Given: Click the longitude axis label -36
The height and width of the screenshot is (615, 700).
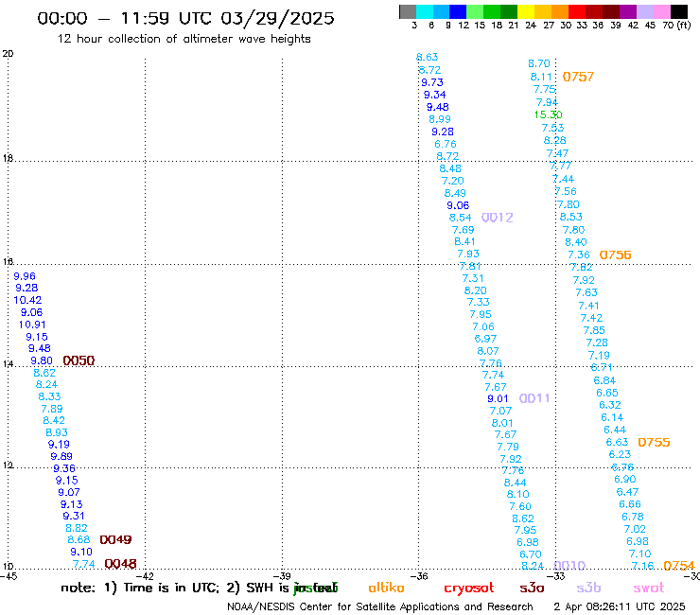Looking at the screenshot, I should point(419,576).
